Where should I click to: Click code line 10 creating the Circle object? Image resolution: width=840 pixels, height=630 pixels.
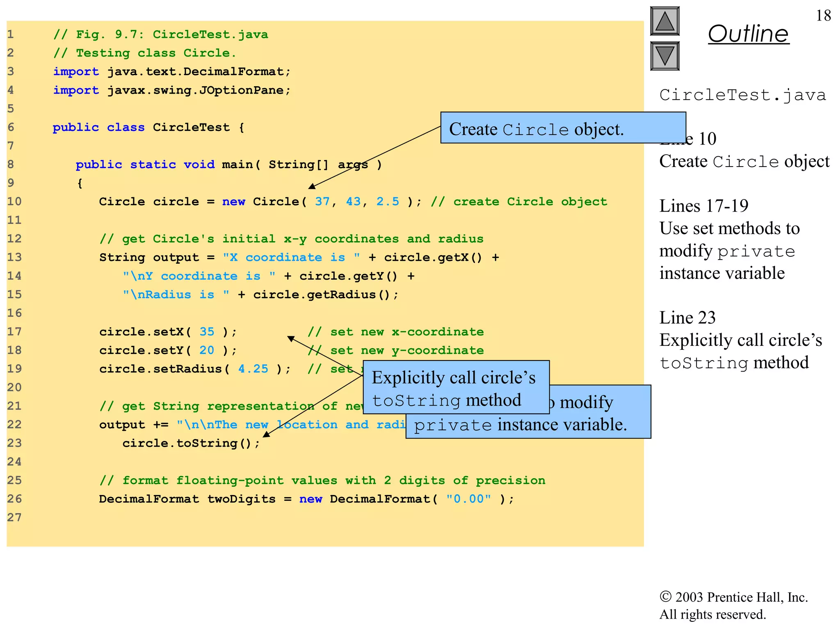point(259,202)
